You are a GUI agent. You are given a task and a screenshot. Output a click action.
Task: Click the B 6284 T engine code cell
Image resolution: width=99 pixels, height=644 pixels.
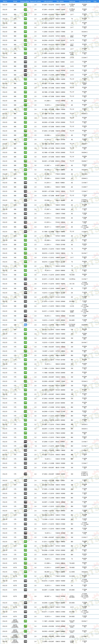(85, 144)
